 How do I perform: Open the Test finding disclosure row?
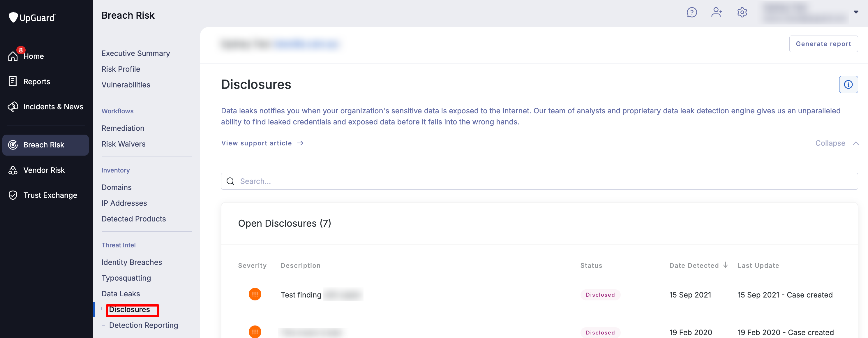539,295
